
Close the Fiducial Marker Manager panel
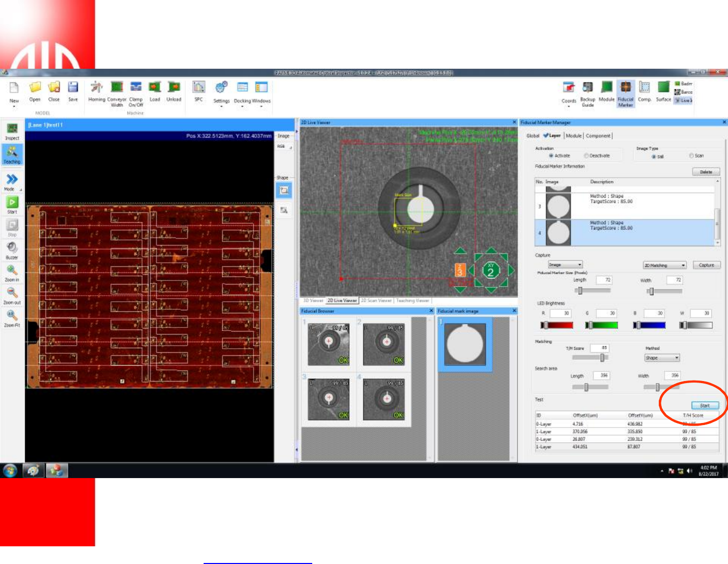(x=724, y=122)
